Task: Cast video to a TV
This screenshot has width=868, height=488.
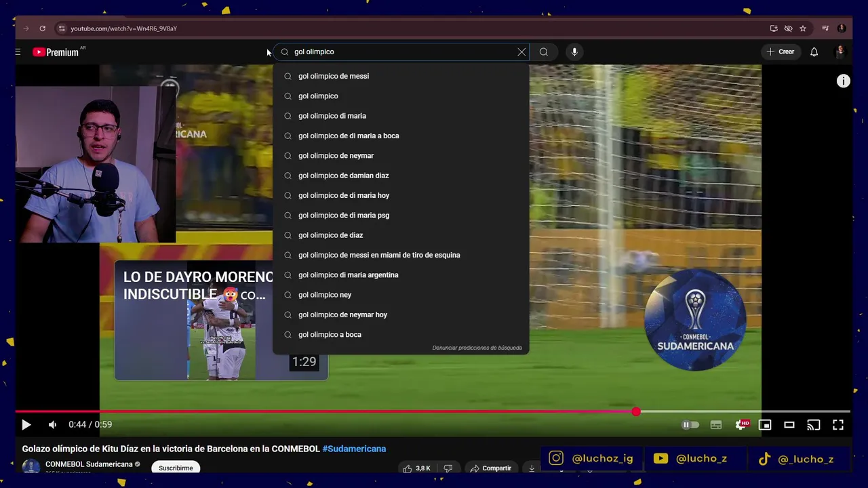Action: (x=814, y=425)
